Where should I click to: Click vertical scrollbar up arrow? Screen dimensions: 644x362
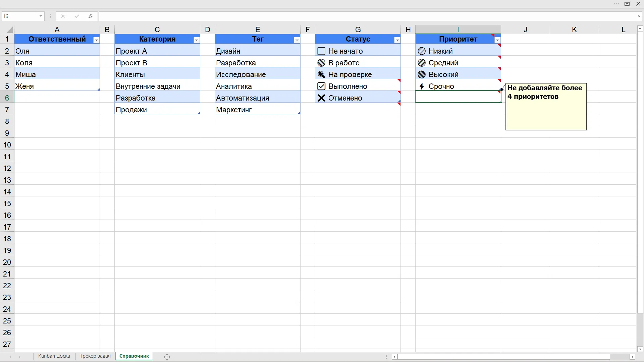pos(640,28)
